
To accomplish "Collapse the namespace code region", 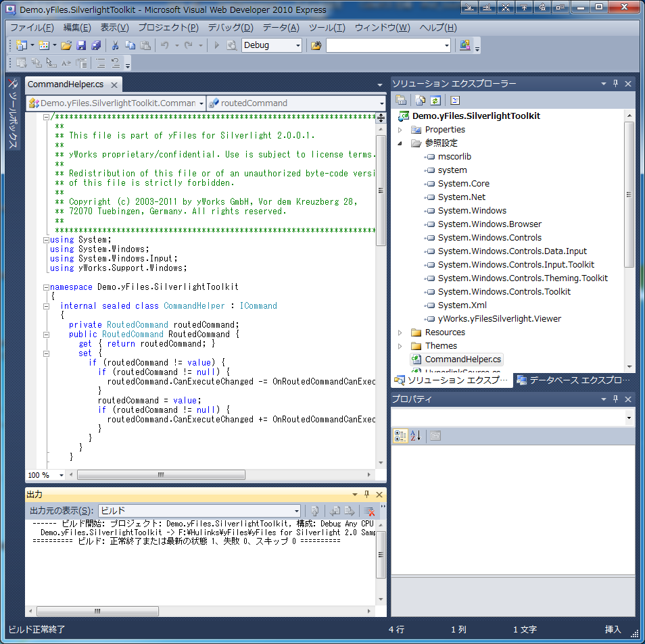I will (x=47, y=287).
